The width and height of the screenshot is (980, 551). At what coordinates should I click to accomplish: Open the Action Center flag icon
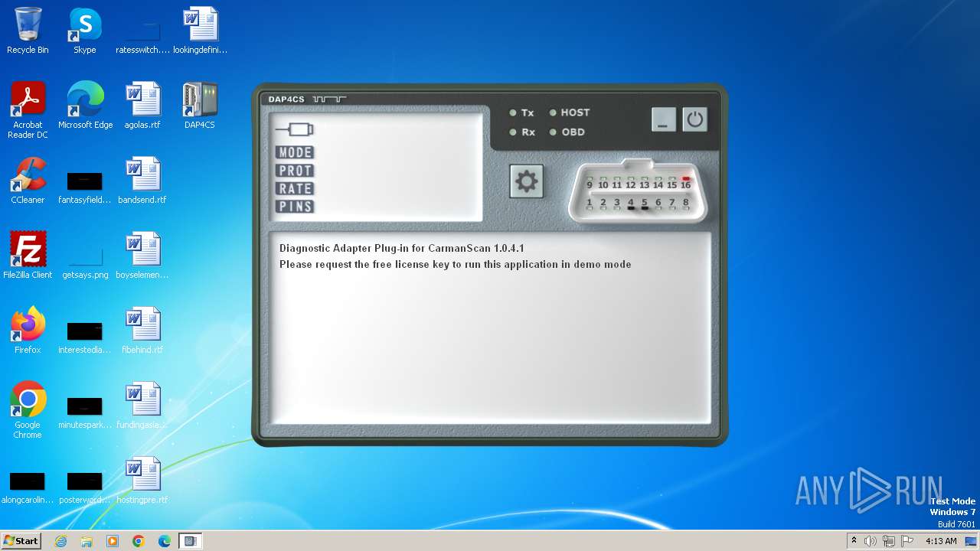[907, 541]
